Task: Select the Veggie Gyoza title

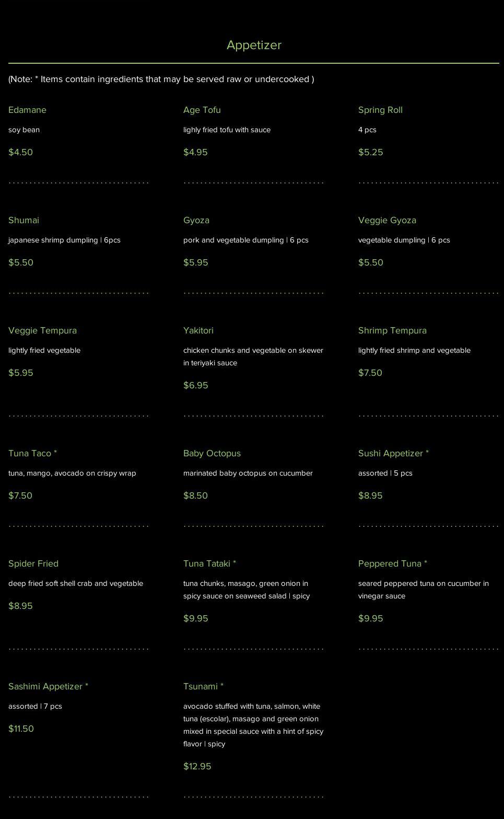Action: click(387, 220)
